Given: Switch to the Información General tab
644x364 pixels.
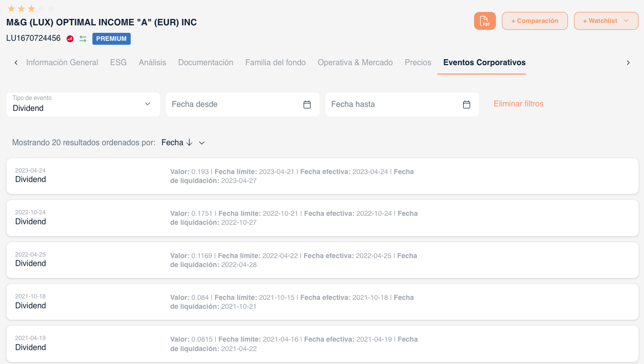Looking at the screenshot, I should [x=62, y=63].
